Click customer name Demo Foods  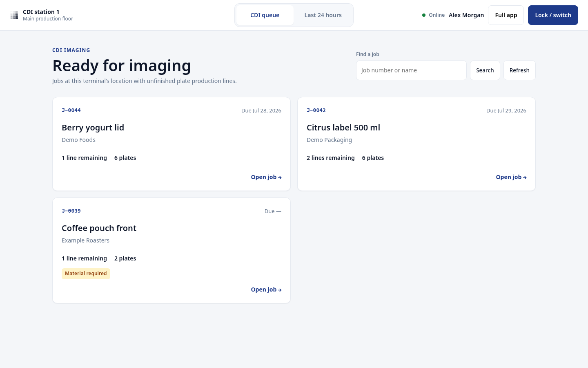[x=78, y=140]
